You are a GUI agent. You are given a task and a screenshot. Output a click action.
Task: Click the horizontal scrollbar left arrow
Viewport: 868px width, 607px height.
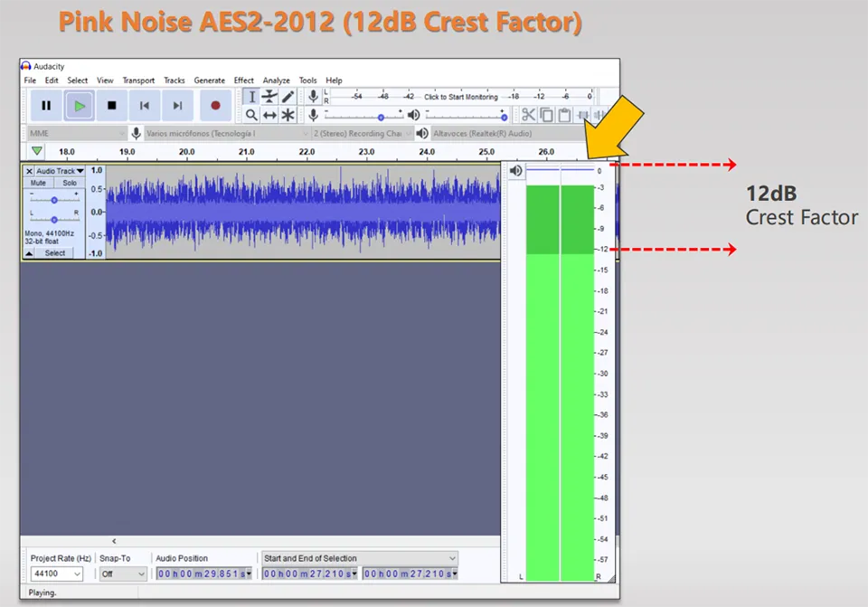[114, 541]
